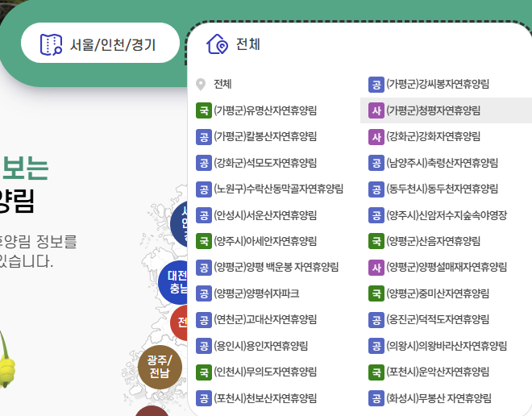Screen dimensions: 532x416
Task: Click the map search icon beside 서울/인천/경기
Action: (51, 44)
